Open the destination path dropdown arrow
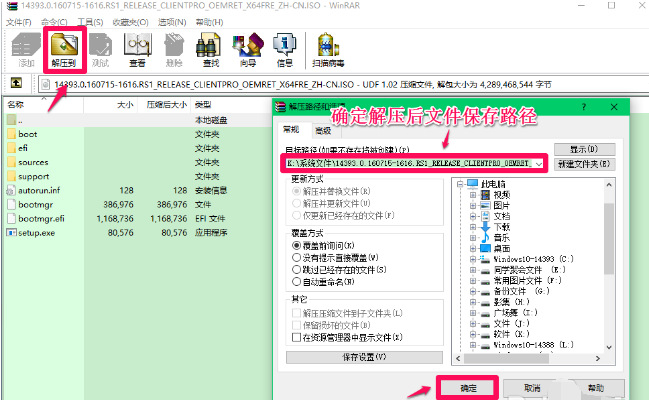The height and width of the screenshot is (400, 649). tap(540, 163)
